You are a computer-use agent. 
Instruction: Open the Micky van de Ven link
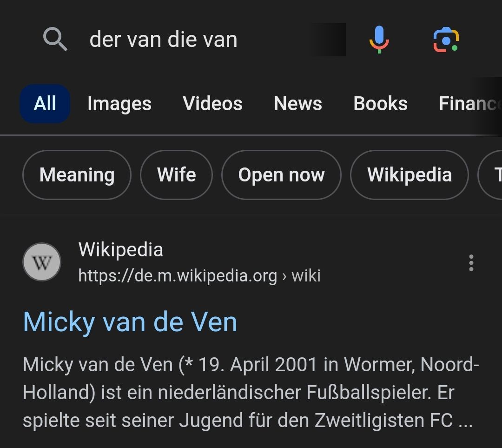coord(130,322)
